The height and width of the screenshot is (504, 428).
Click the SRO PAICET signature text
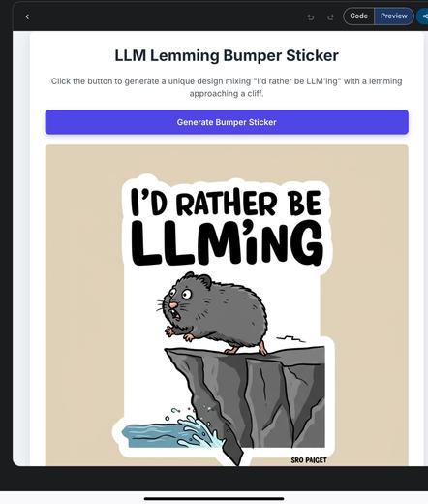[x=309, y=460]
